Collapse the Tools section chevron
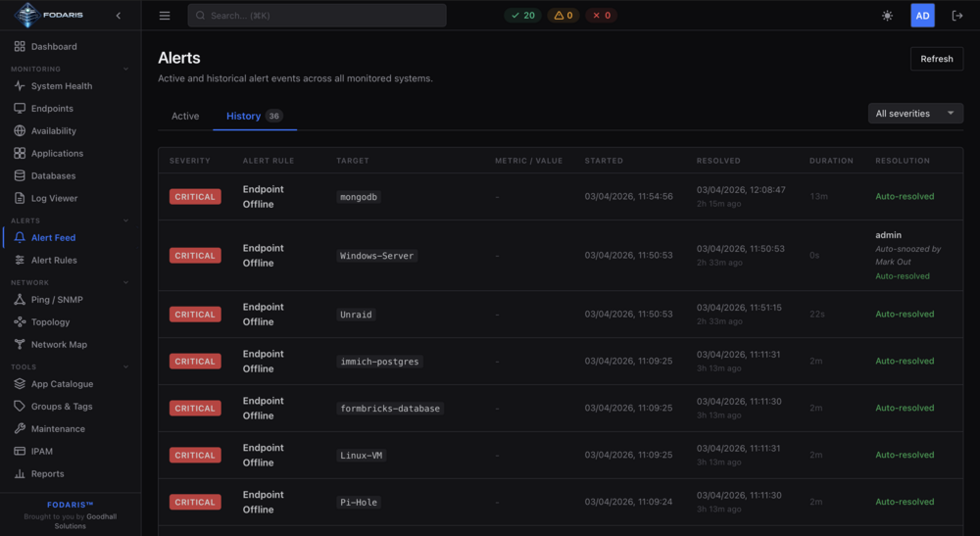980x536 pixels. click(125, 367)
